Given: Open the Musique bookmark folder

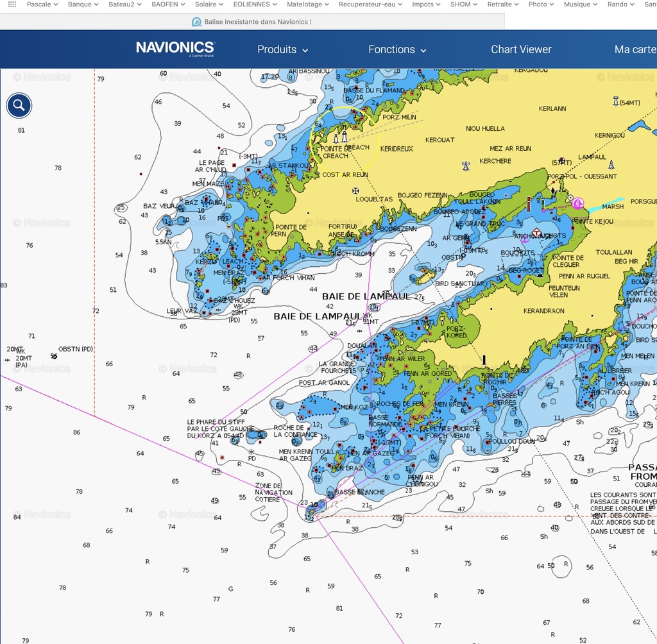Looking at the screenshot, I should click(581, 4).
